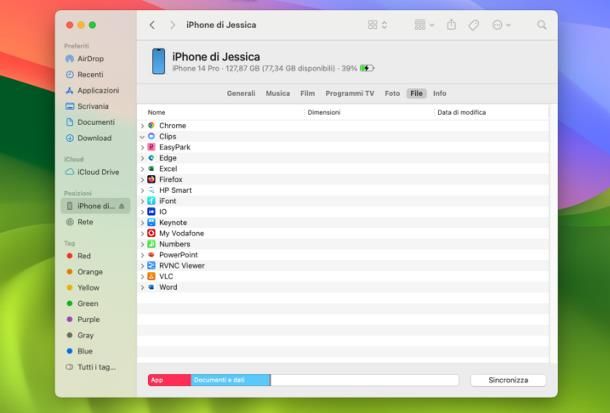Viewport: 610px width, 413px height.
Task: Open Documenti in the sidebar
Action: (x=90, y=122)
